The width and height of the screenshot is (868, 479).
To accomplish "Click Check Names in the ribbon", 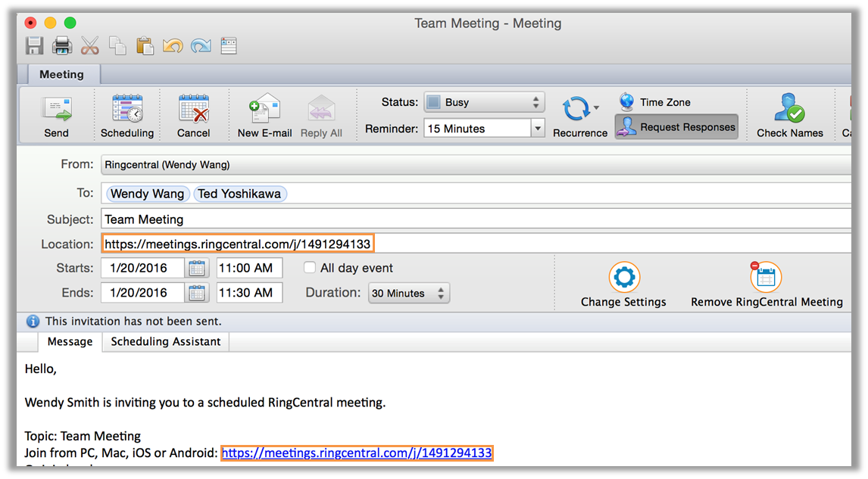I will tap(790, 116).
